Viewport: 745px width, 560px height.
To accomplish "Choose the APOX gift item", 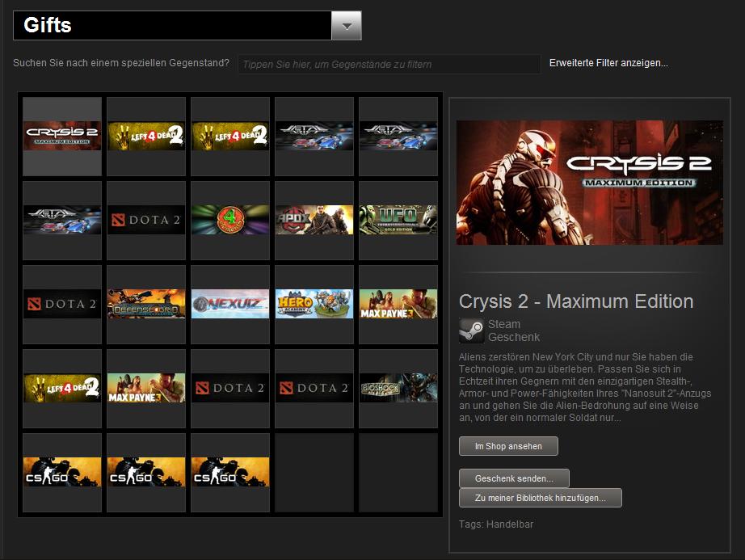I will coord(314,221).
